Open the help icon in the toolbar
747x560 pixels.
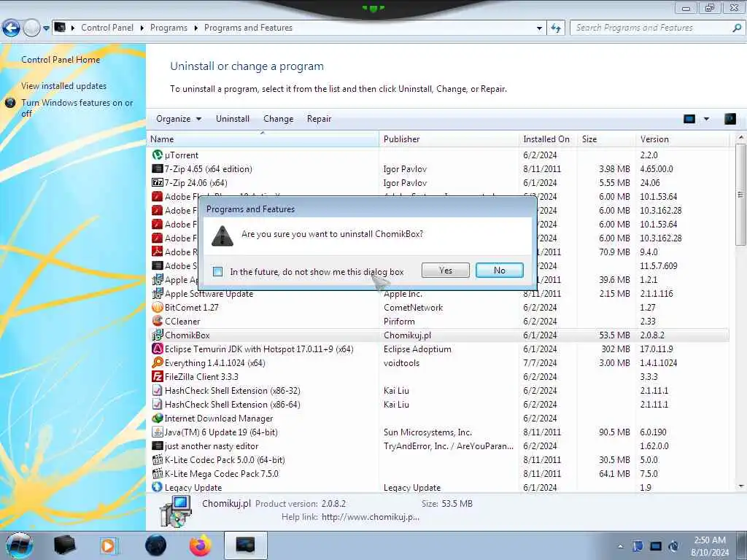coord(729,119)
